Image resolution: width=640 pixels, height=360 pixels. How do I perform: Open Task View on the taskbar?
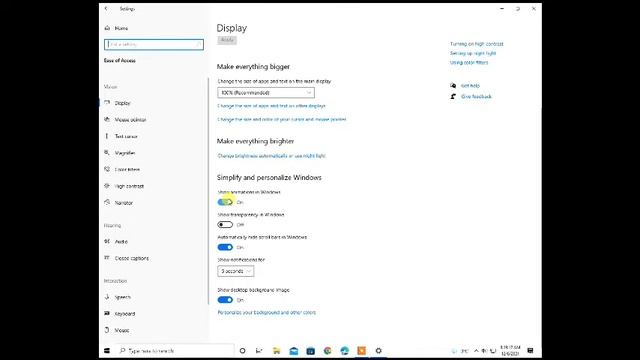click(x=259, y=351)
